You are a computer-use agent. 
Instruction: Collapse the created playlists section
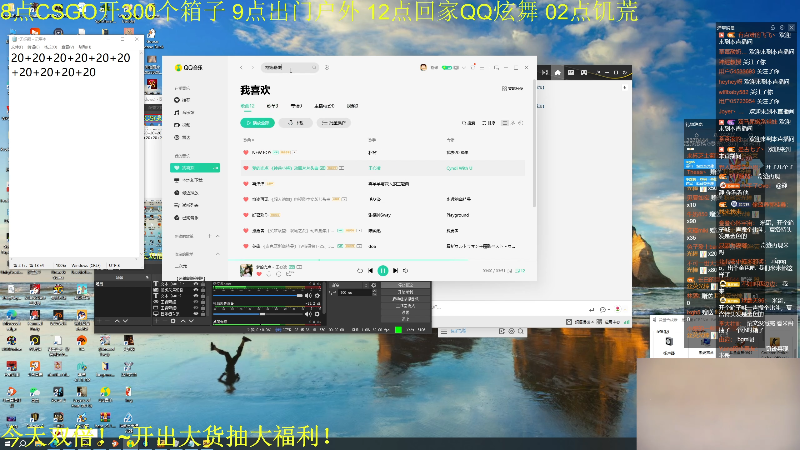(217, 236)
